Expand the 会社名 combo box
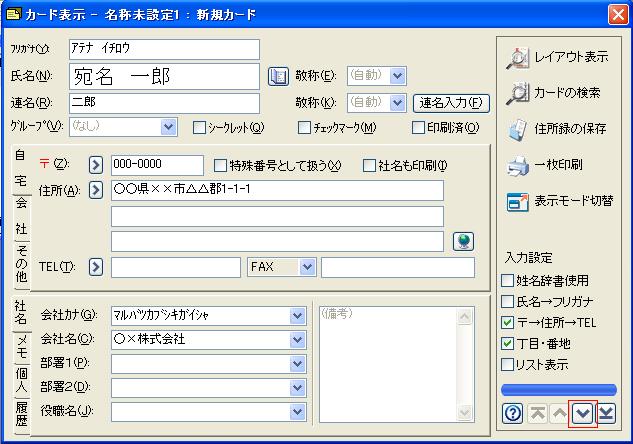 click(297, 339)
